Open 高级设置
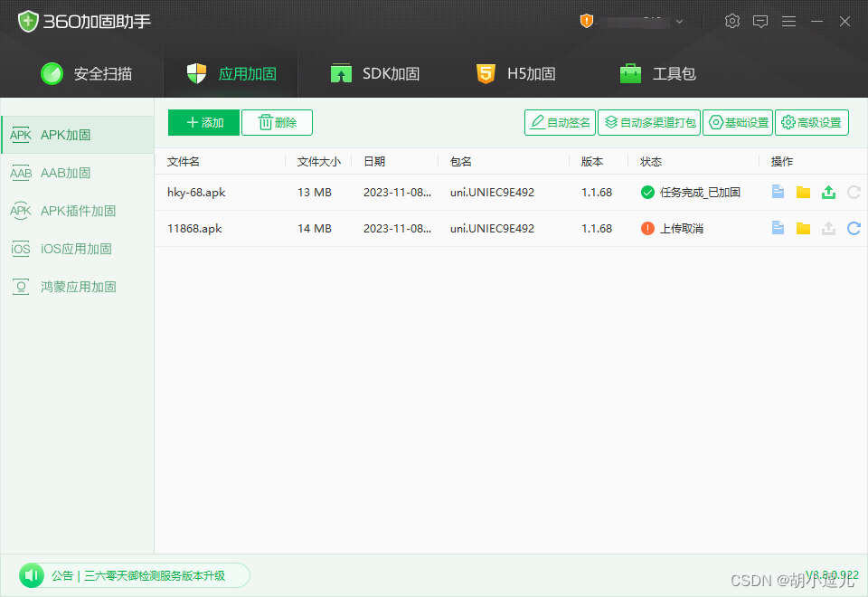The width and height of the screenshot is (868, 597). [x=812, y=122]
